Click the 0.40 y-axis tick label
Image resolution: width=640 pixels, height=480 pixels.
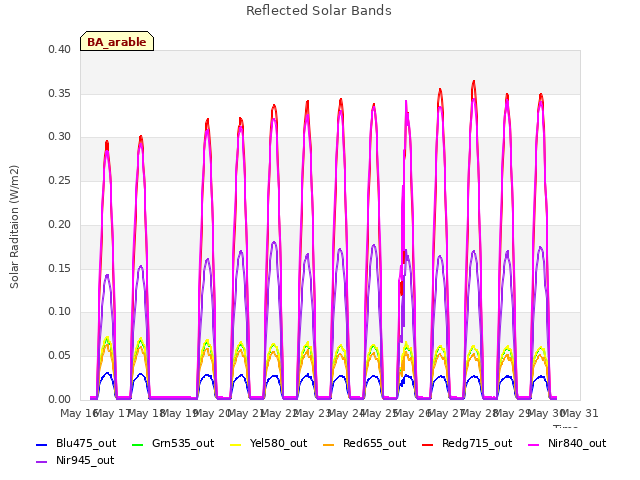pos(60,49)
